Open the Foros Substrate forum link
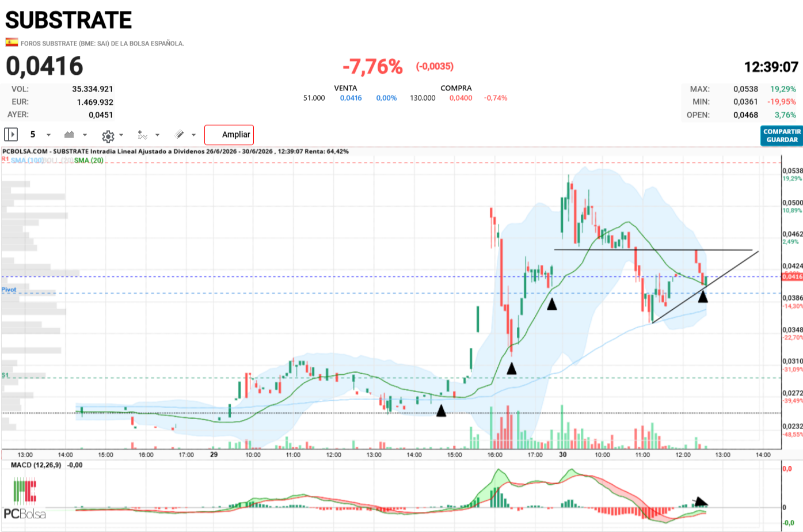 tap(102, 43)
